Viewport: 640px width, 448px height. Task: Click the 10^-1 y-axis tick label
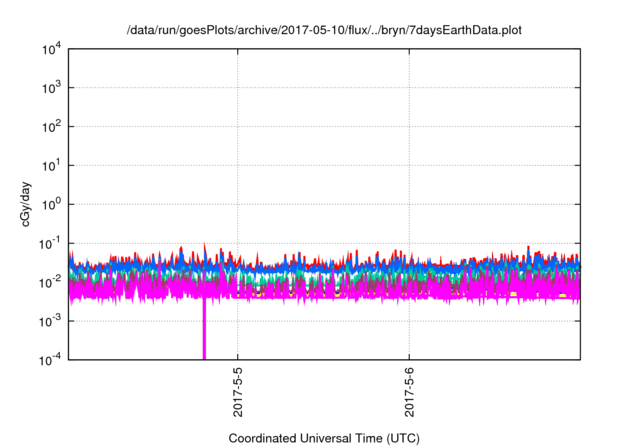pyautogui.click(x=50, y=244)
